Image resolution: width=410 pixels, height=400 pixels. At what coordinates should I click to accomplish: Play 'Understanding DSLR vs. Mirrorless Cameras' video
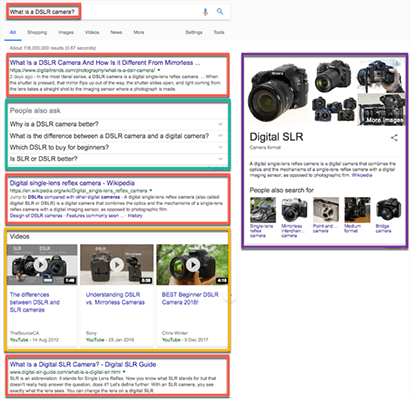117,265
